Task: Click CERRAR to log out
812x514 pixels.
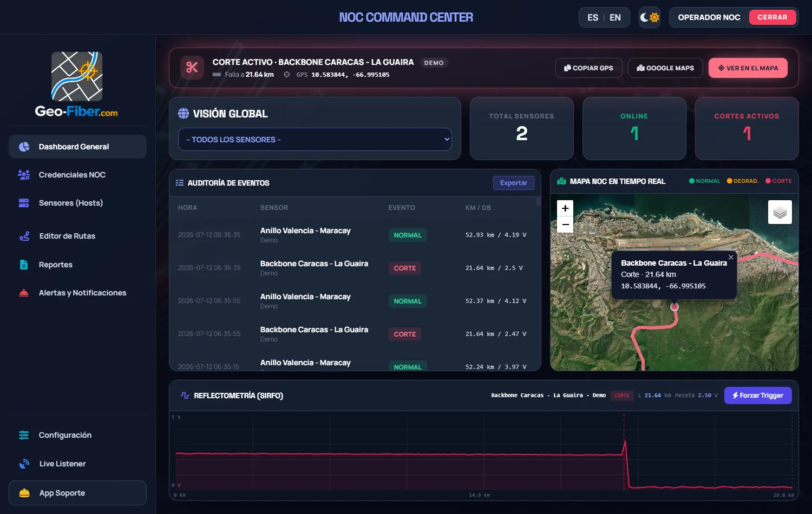Action: coord(772,17)
